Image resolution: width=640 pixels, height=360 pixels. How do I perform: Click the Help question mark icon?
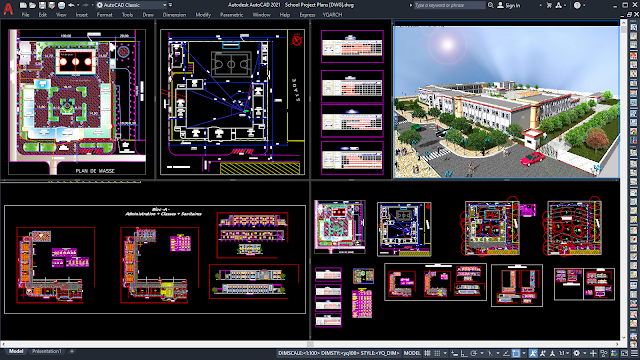tap(577, 5)
